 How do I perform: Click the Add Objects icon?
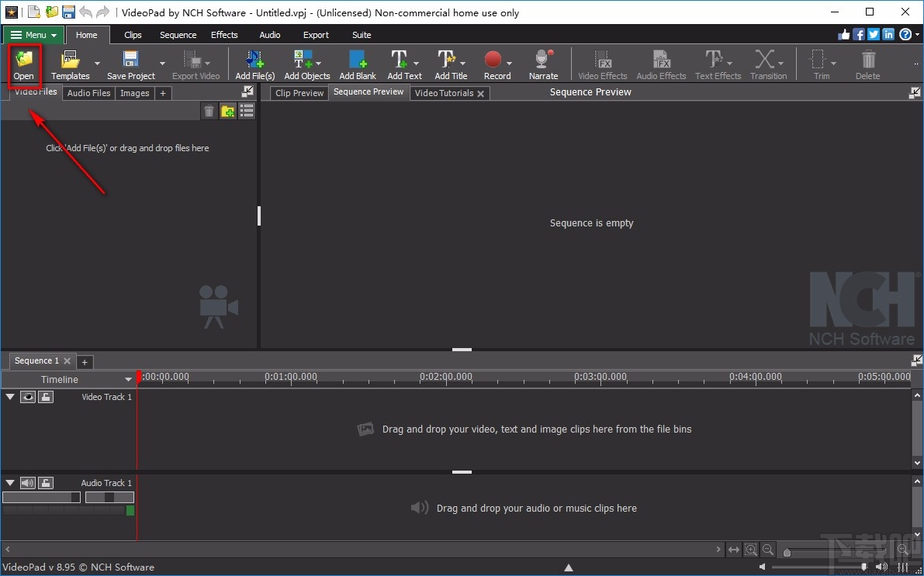[303, 60]
